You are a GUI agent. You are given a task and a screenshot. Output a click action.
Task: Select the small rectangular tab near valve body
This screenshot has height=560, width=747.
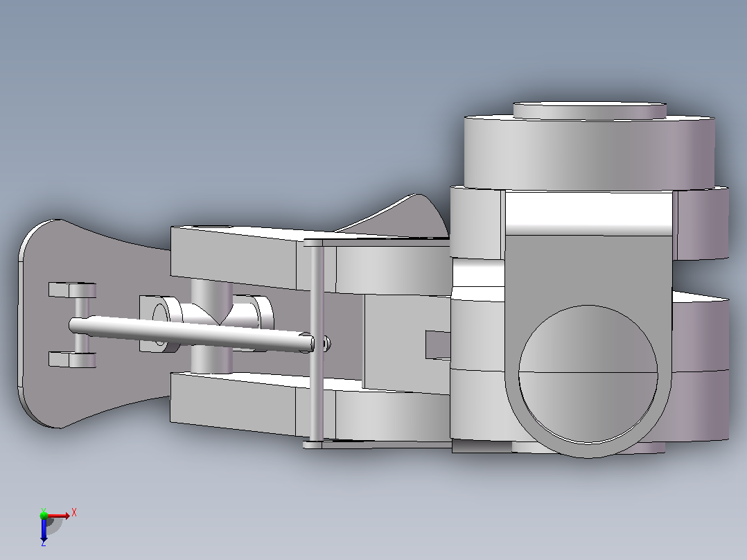click(x=438, y=344)
